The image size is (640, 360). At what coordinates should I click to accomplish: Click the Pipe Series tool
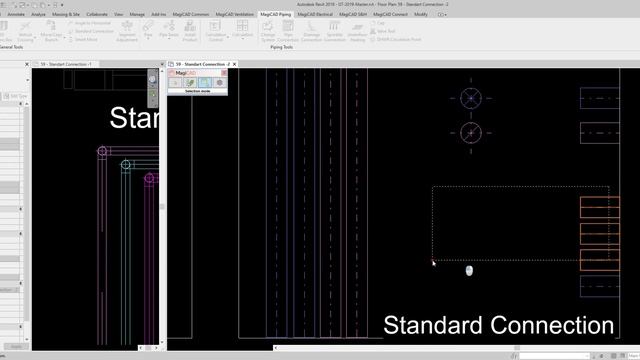(169, 29)
